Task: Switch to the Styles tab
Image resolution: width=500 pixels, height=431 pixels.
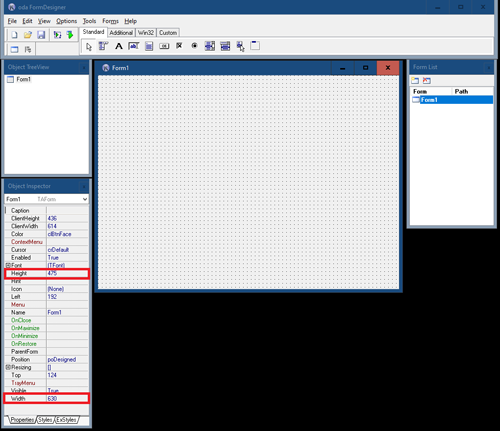Action: [45, 420]
